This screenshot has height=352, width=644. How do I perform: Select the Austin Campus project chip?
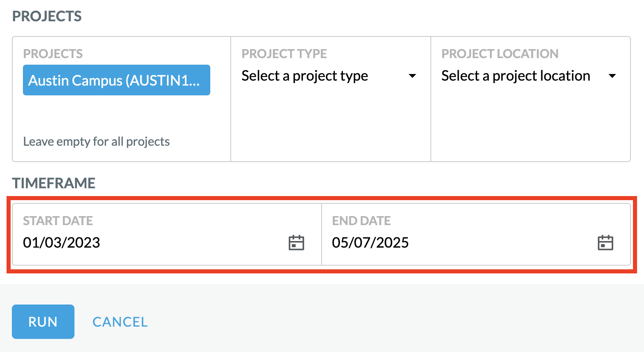click(117, 80)
